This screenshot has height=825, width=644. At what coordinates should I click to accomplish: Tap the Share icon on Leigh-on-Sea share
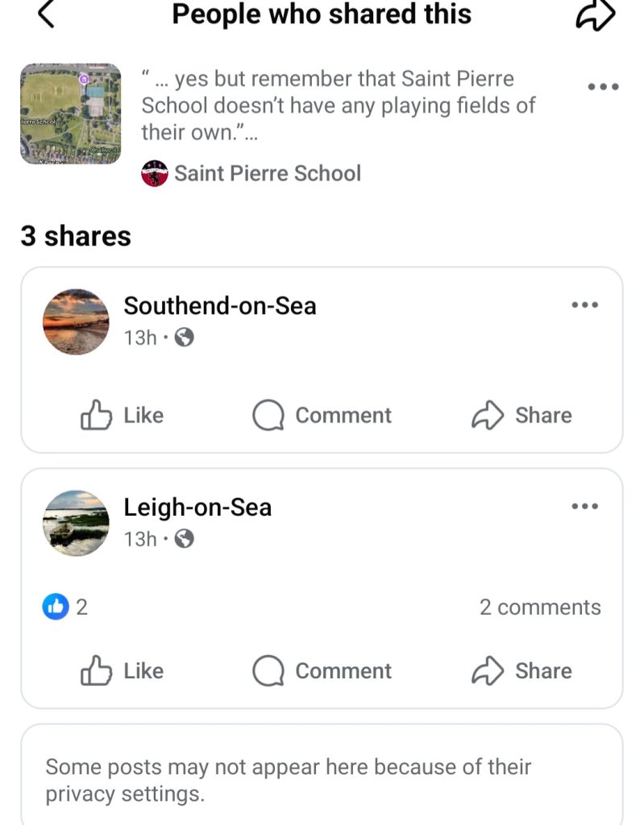(522, 671)
